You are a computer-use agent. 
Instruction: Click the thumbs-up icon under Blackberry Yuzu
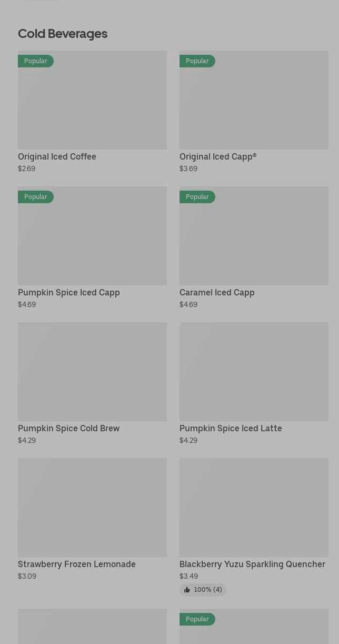187,590
